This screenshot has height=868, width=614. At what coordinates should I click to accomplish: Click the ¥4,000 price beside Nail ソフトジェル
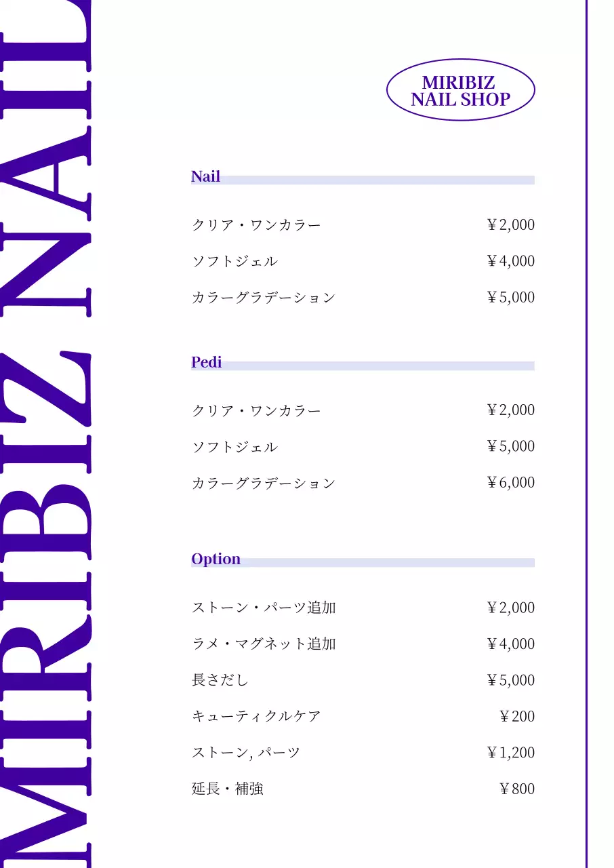pos(510,262)
